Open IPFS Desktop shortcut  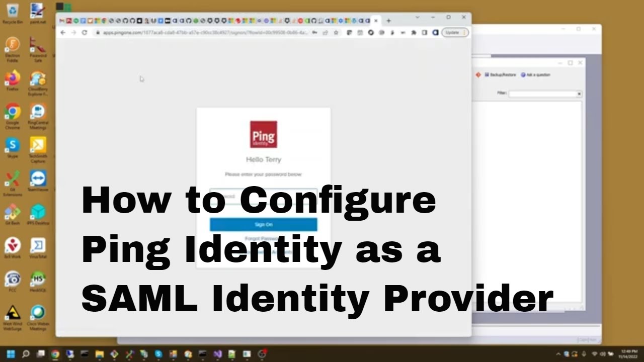click(38, 215)
